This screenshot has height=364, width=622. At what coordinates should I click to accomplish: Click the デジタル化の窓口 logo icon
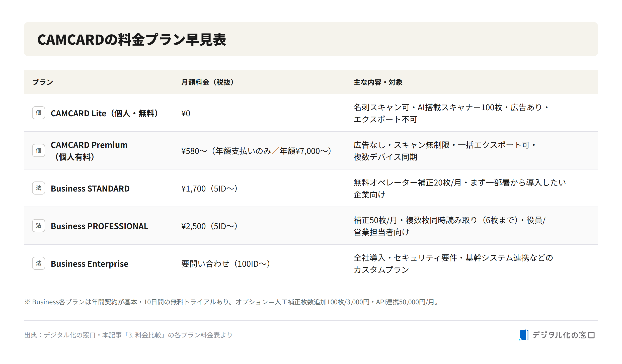pos(524,335)
